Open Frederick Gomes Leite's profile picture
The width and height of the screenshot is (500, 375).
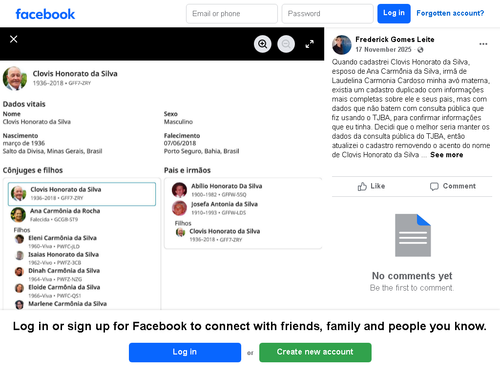[x=342, y=45]
